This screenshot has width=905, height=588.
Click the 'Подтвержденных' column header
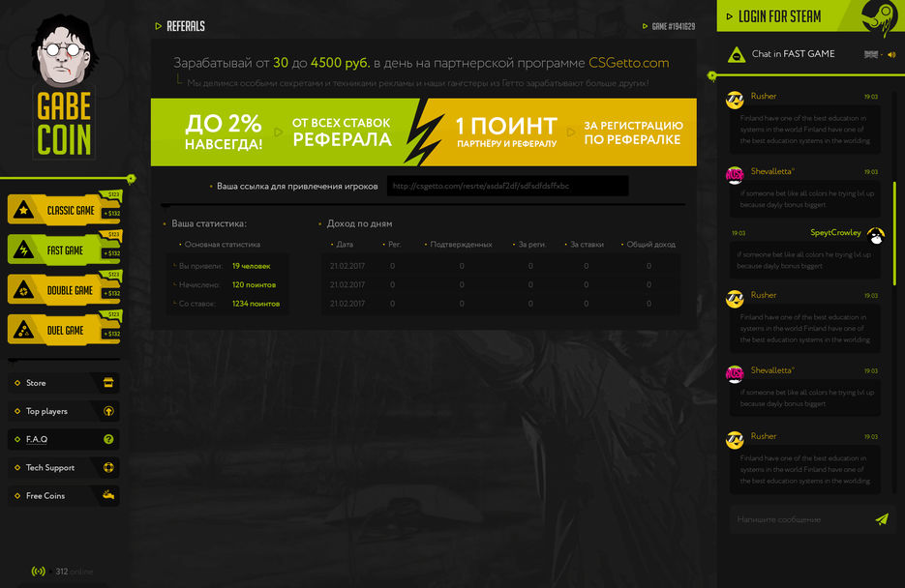[461, 245]
